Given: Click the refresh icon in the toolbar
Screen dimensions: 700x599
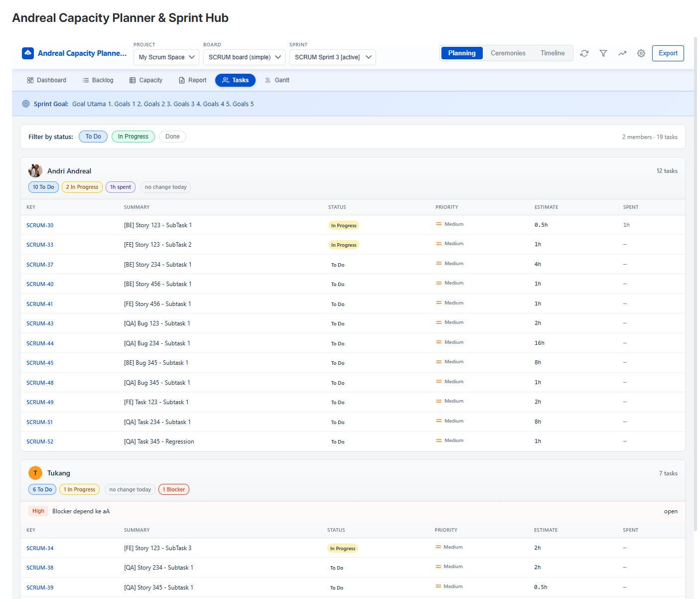Looking at the screenshot, I should [584, 53].
